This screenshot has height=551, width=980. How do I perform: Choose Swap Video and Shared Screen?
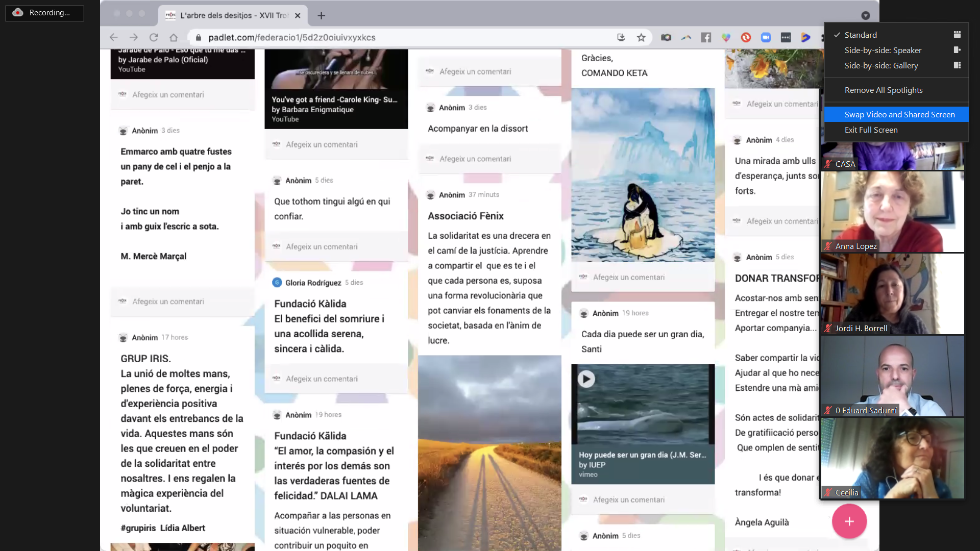pyautogui.click(x=896, y=114)
